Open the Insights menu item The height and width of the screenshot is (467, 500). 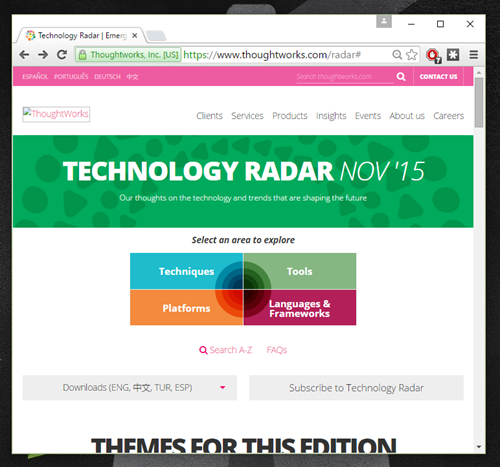(x=331, y=116)
